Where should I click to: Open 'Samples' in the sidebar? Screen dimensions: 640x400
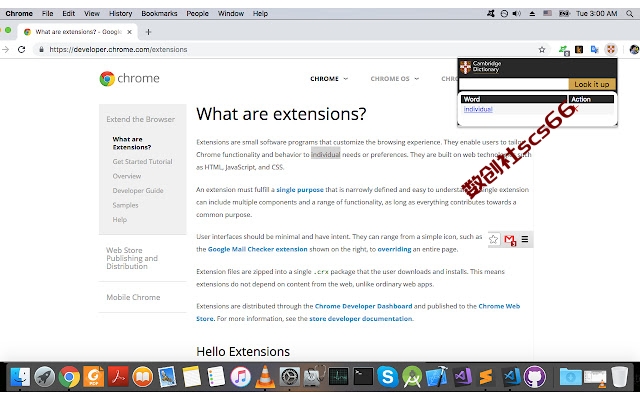pos(125,205)
